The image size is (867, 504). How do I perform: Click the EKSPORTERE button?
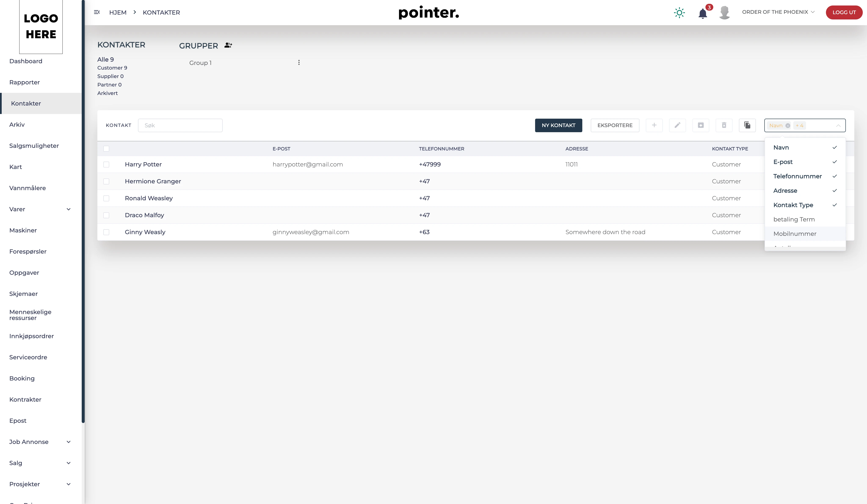click(x=615, y=125)
